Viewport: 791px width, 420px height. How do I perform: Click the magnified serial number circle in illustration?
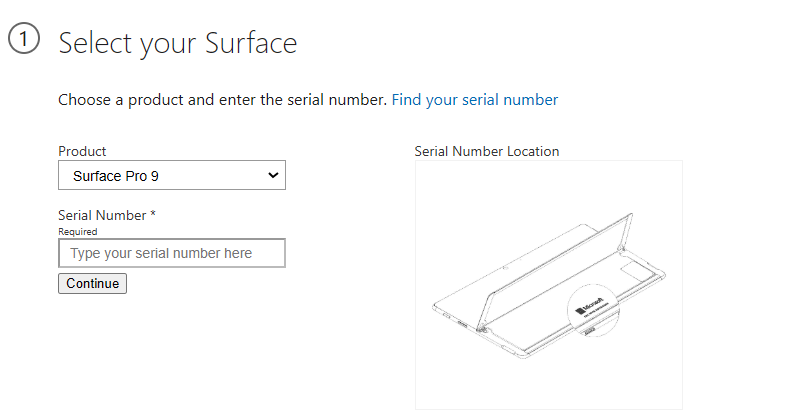593,308
